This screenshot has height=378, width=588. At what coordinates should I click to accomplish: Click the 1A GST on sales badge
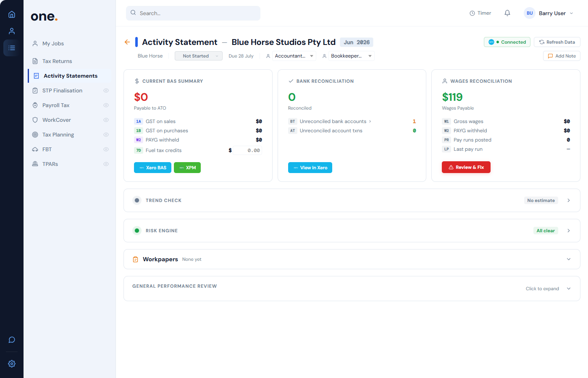139,121
